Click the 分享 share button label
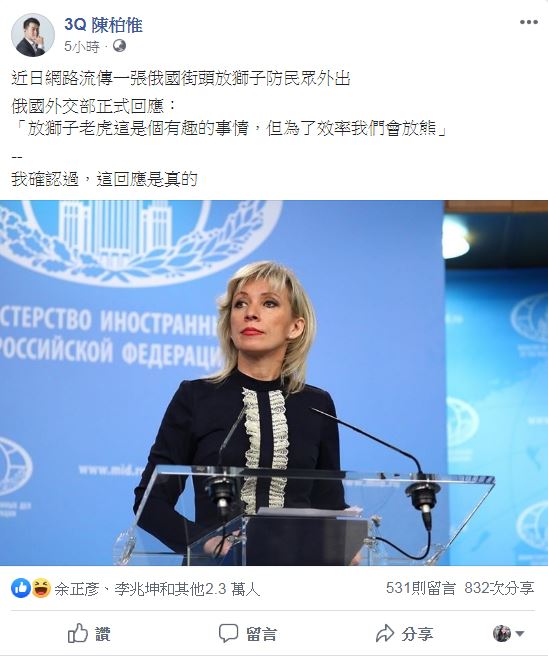This screenshot has height=660, width=548. click(417, 634)
